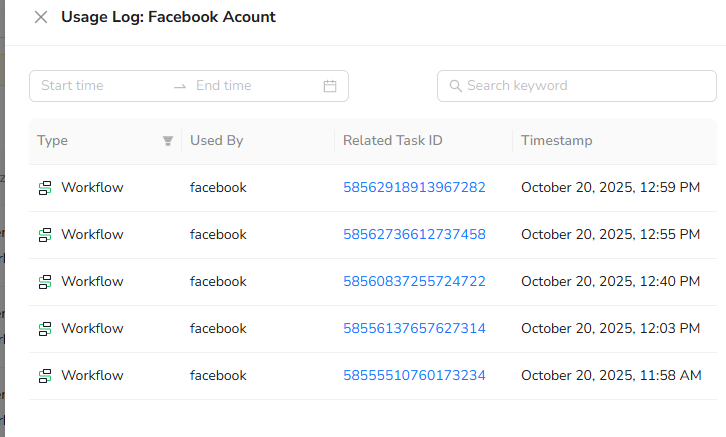
Task: Open task ID 58560837255724722
Action: [x=414, y=281]
